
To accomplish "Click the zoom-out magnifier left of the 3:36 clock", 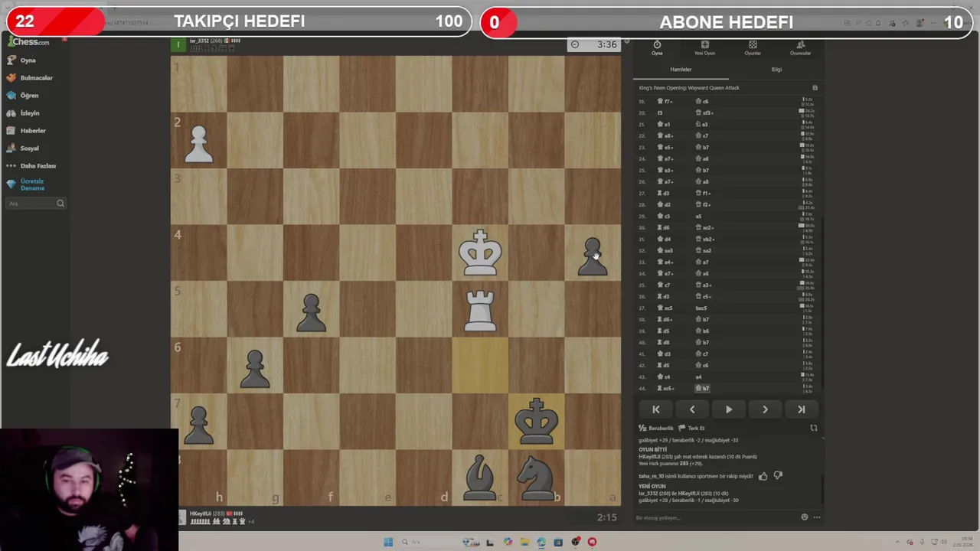I will click(575, 44).
